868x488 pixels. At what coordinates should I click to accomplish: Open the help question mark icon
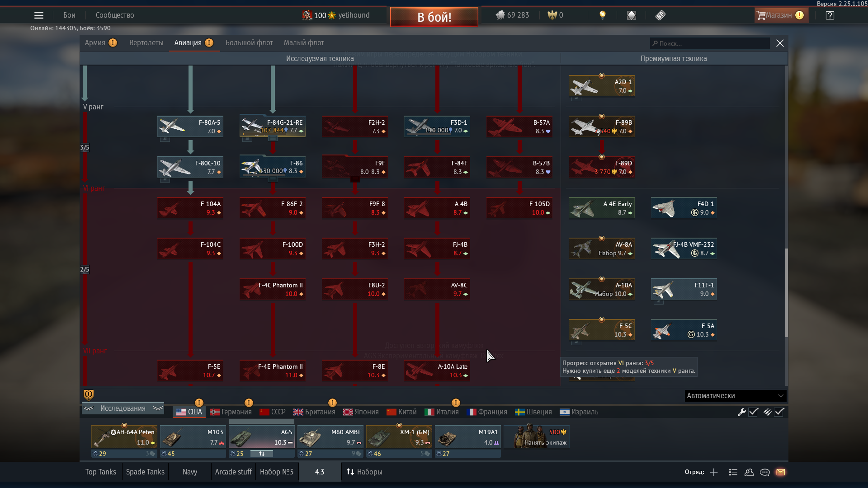pos(830,15)
